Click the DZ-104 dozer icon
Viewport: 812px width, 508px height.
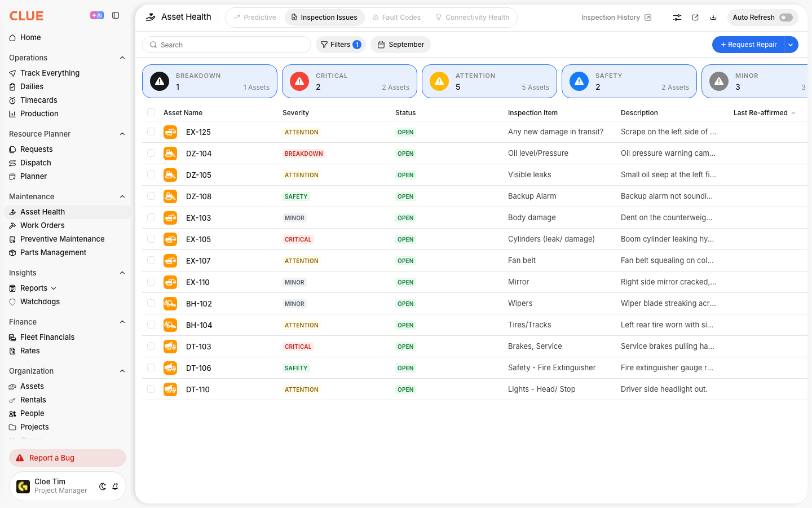(170, 154)
